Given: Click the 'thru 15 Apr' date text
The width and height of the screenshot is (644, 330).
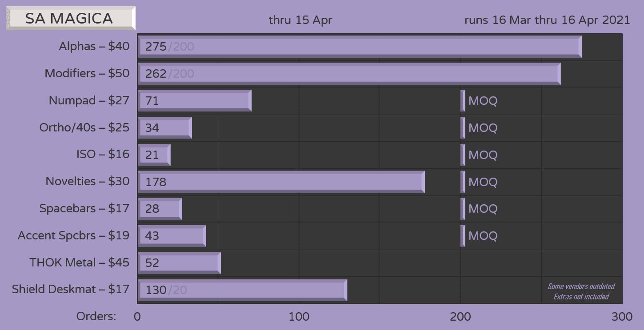Looking at the screenshot, I should pos(300,20).
